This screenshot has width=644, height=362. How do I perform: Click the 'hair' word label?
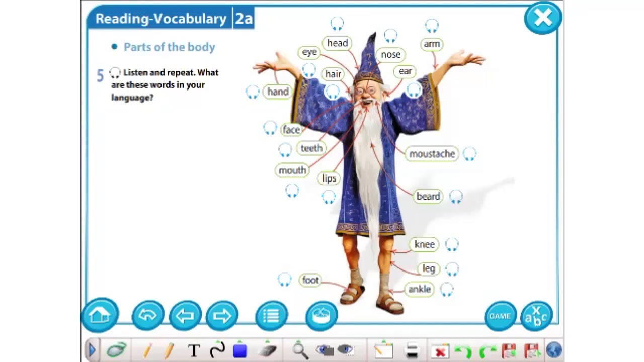tap(333, 74)
